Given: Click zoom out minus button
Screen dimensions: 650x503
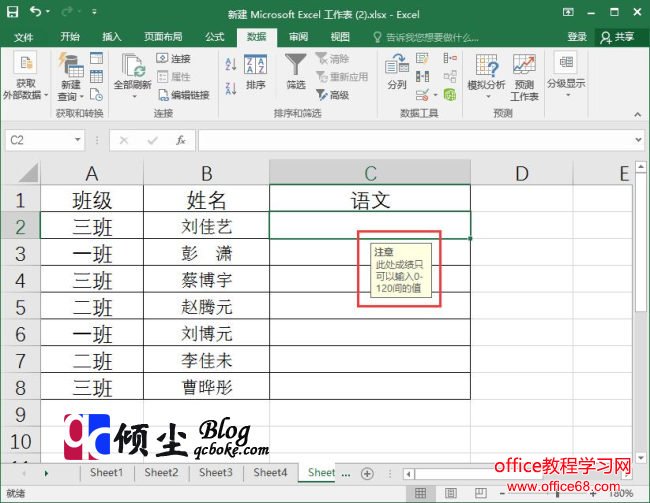Looking at the screenshot, I should [502, 493].
